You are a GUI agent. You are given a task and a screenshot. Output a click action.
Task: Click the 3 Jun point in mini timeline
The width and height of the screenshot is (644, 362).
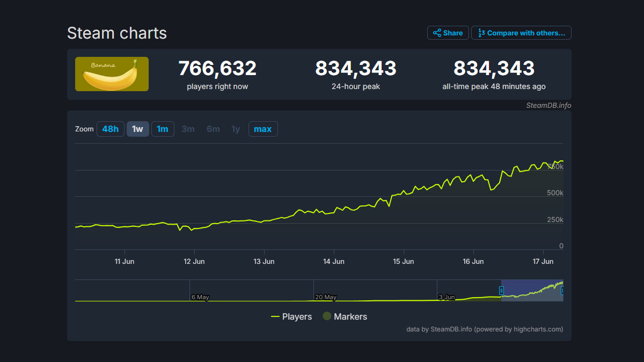[x=447, y=297]
